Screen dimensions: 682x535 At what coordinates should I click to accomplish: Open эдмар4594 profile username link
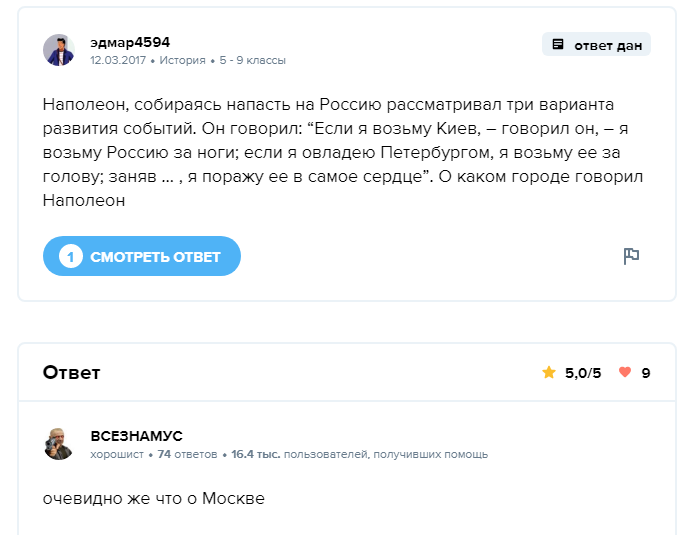(x=130, y=42)
